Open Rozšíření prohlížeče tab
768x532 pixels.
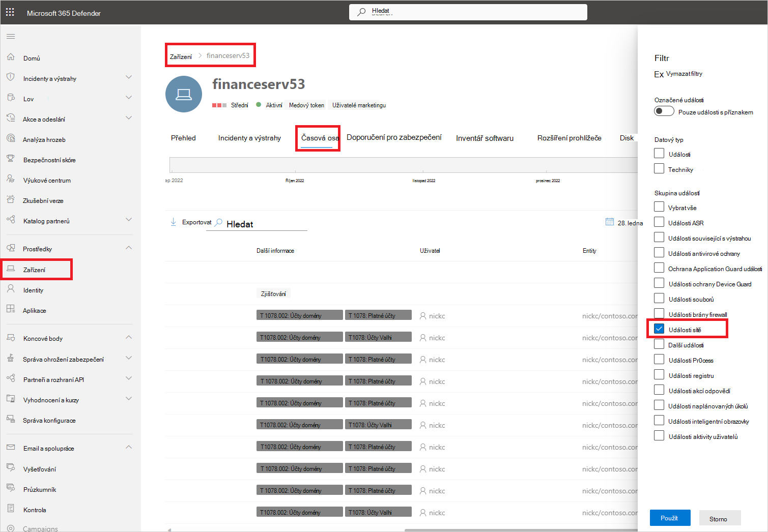569,138
